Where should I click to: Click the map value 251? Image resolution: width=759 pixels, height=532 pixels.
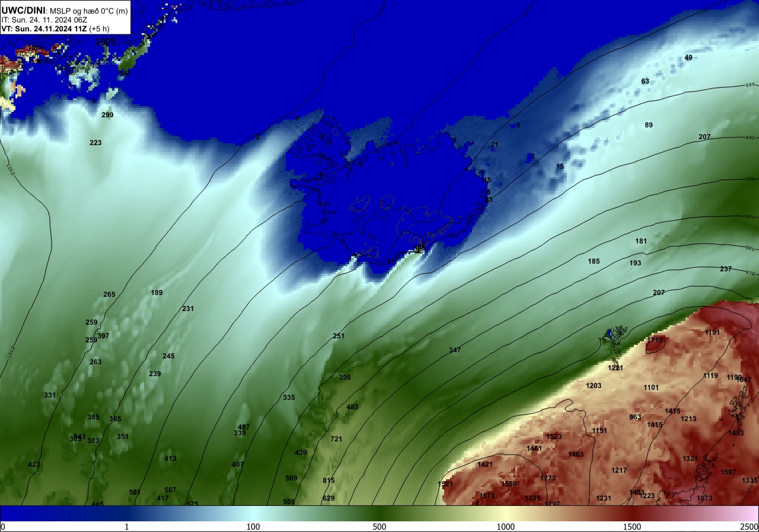click(x=339, y=336)
